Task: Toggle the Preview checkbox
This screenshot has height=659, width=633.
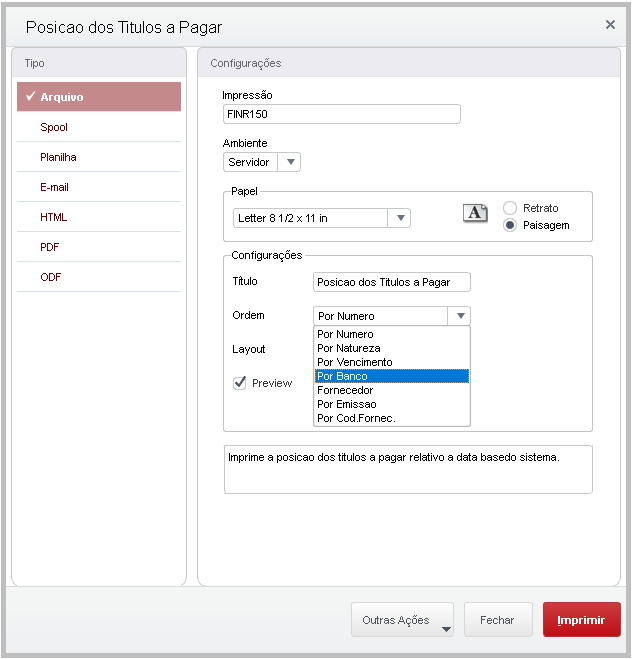Action: [240, 383]
